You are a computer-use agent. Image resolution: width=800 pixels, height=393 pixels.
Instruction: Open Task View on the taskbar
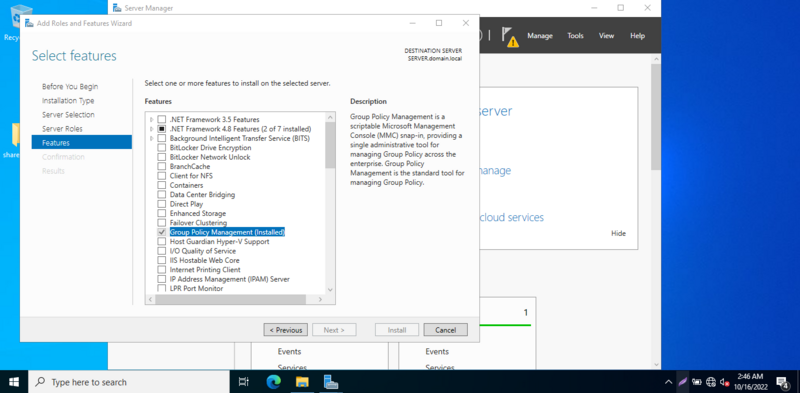point(244,382)
